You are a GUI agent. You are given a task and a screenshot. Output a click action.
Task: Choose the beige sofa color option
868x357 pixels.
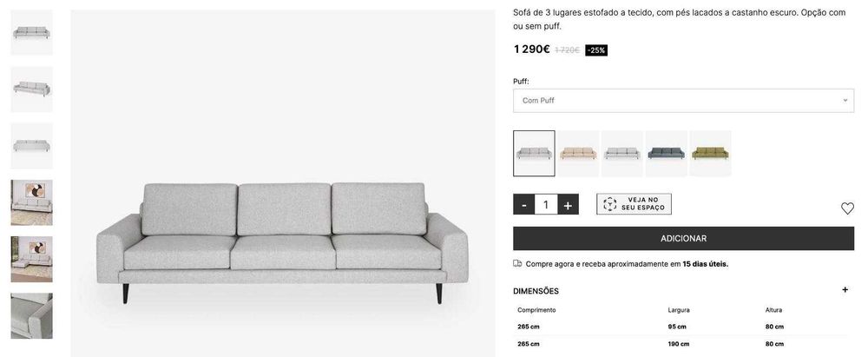point(578,154)
